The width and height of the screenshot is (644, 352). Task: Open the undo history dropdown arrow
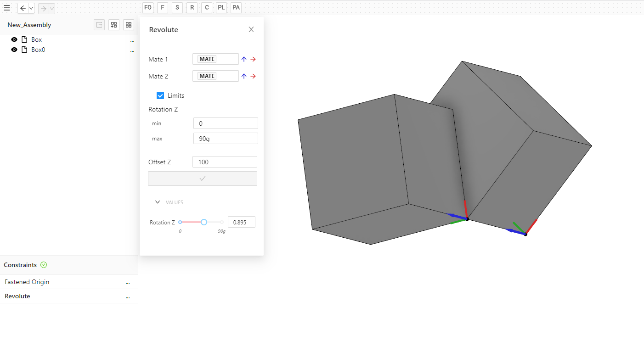[x=31, y=8]
